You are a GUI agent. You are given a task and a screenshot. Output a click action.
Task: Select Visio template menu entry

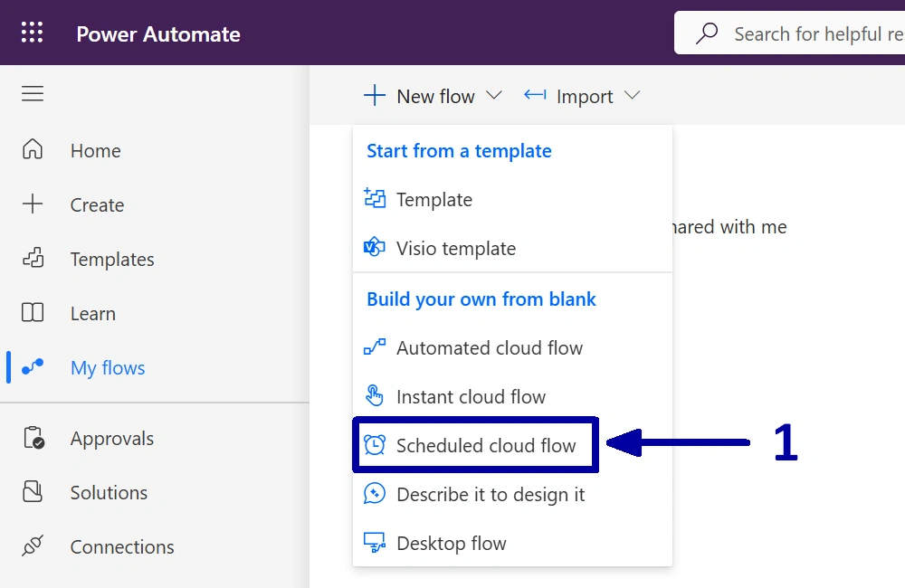[512, 248]
